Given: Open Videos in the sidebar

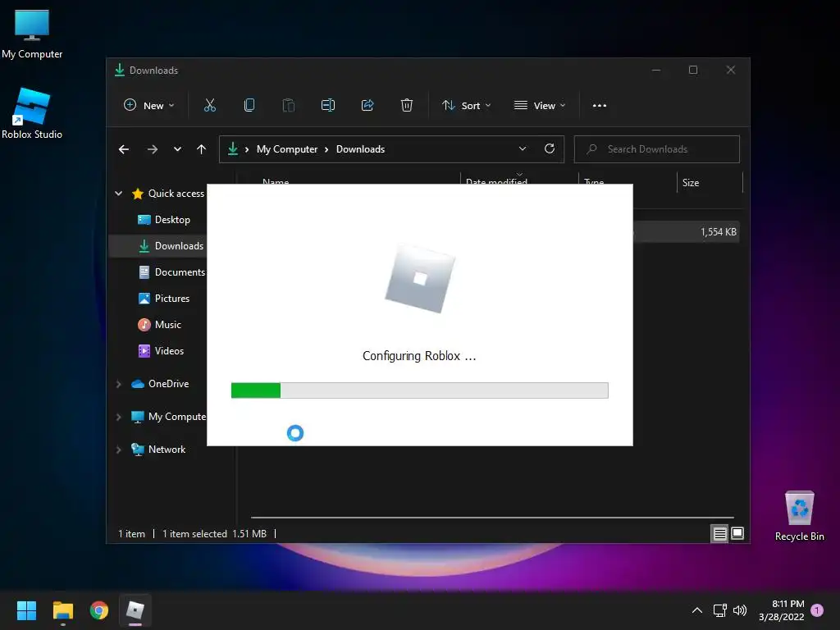Looking at the screenshot, I should click(162, 351).
